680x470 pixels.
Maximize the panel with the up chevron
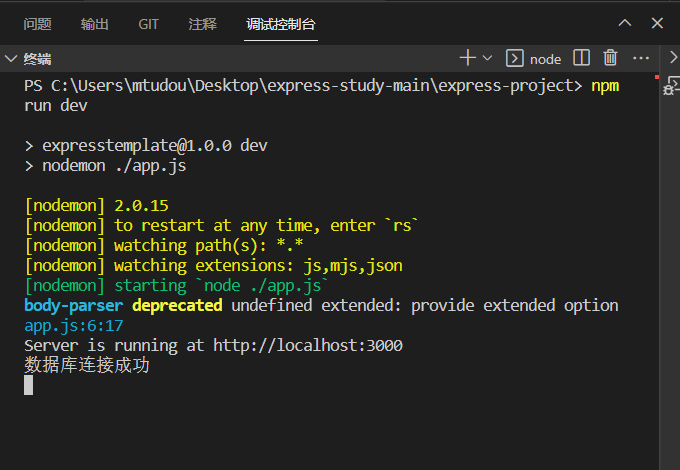pos(625,23)
